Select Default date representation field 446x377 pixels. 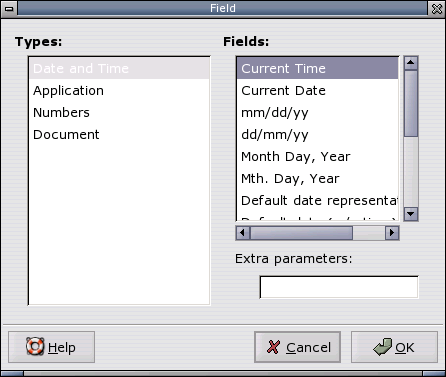317,201
